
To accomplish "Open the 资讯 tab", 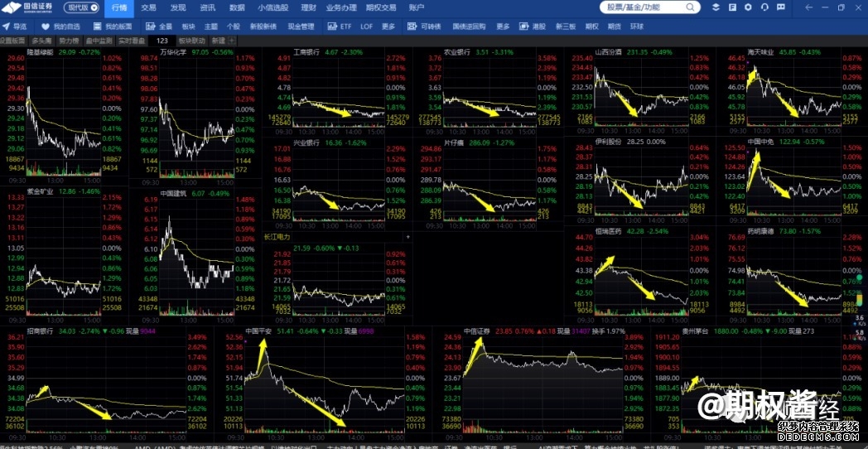I will click(x=208, y=7).
